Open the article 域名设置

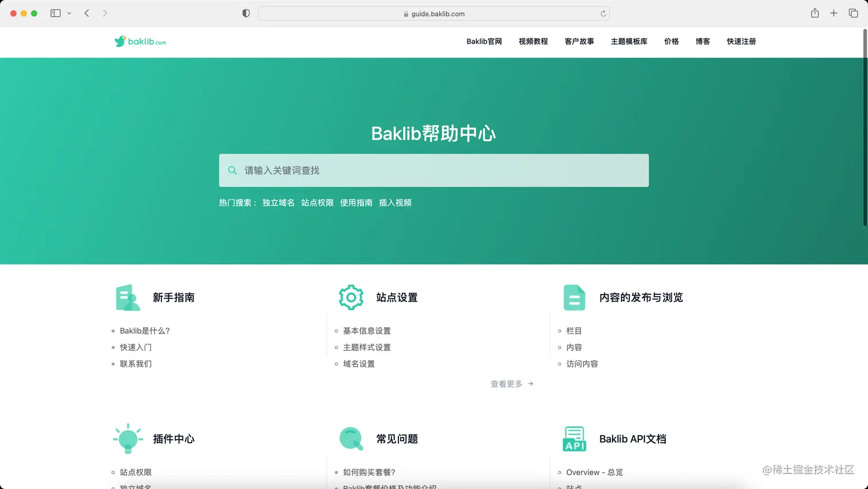pos(359,364)
